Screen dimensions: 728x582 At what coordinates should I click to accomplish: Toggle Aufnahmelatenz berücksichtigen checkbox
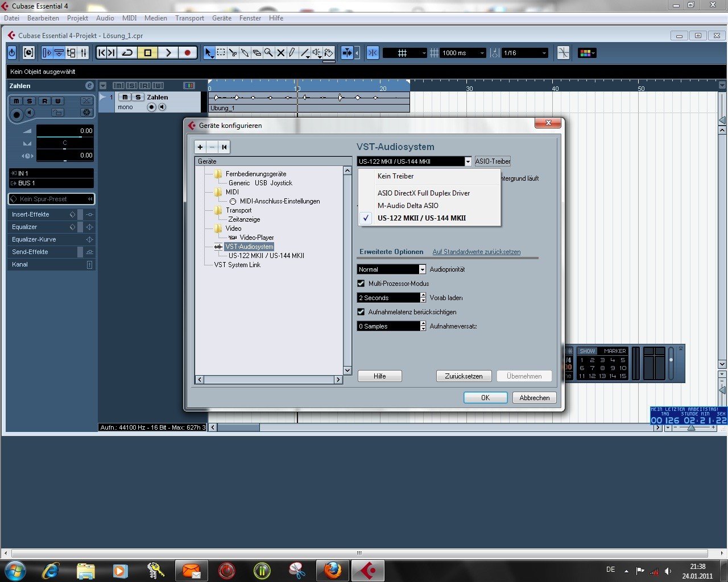coord(361,311)
